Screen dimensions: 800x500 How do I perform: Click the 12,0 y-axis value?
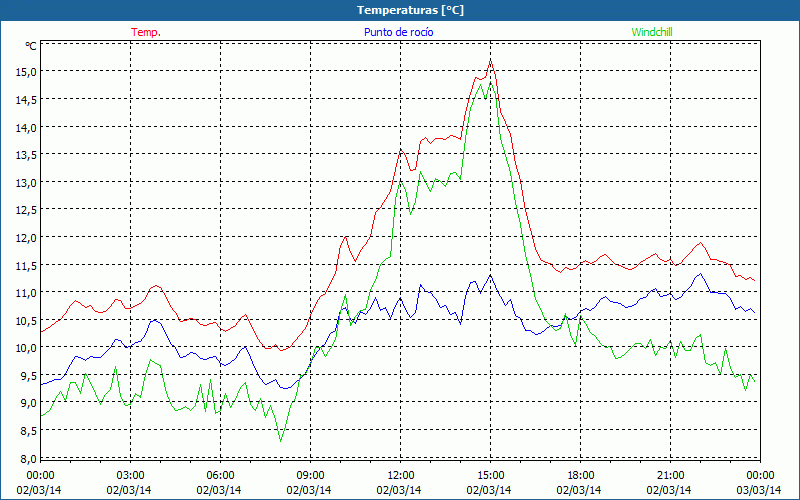pos(26,238)
